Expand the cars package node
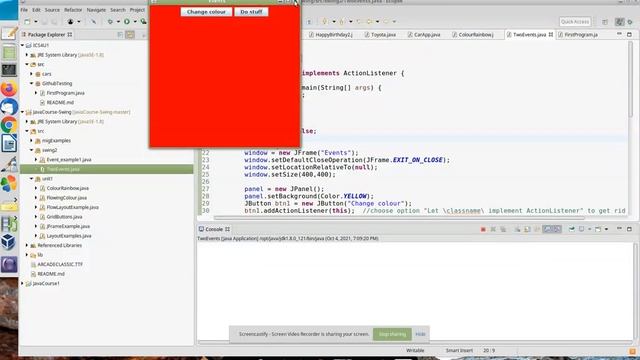The image size is (640, 360). [x=32, y=74]
